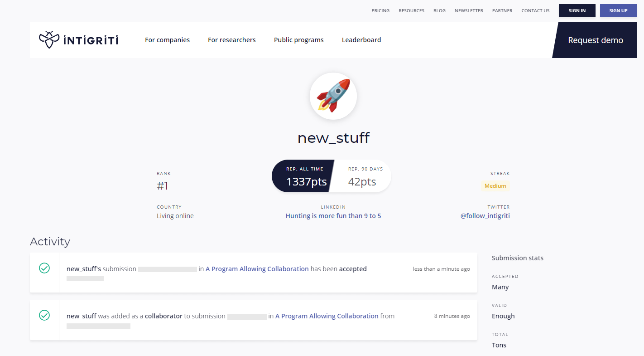Viewport: 644px width, 356px height.
Task: Open the Leaderboard page
Action: click(361, 40)
